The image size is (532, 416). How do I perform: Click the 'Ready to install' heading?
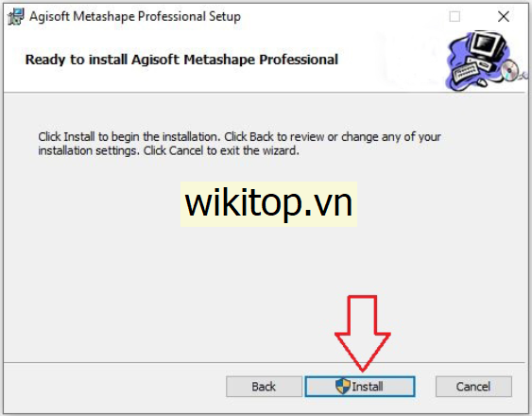pyautogui.click(x=181, y=60)
